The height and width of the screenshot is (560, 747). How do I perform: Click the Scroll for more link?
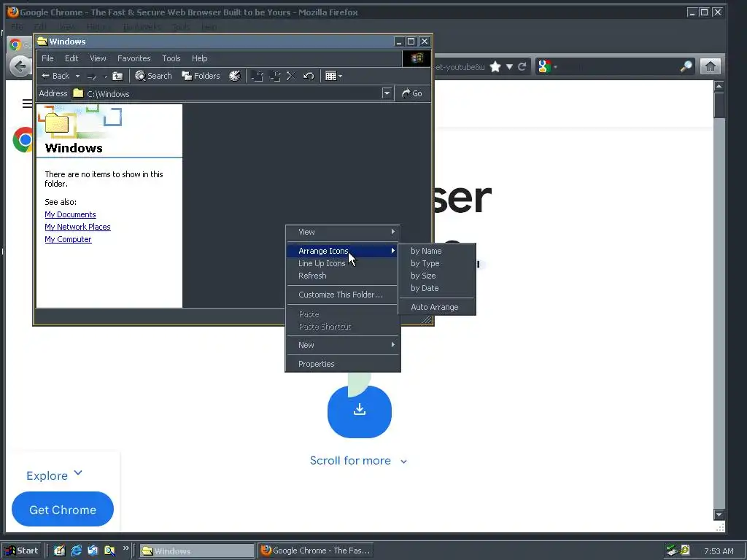(358, 461)
